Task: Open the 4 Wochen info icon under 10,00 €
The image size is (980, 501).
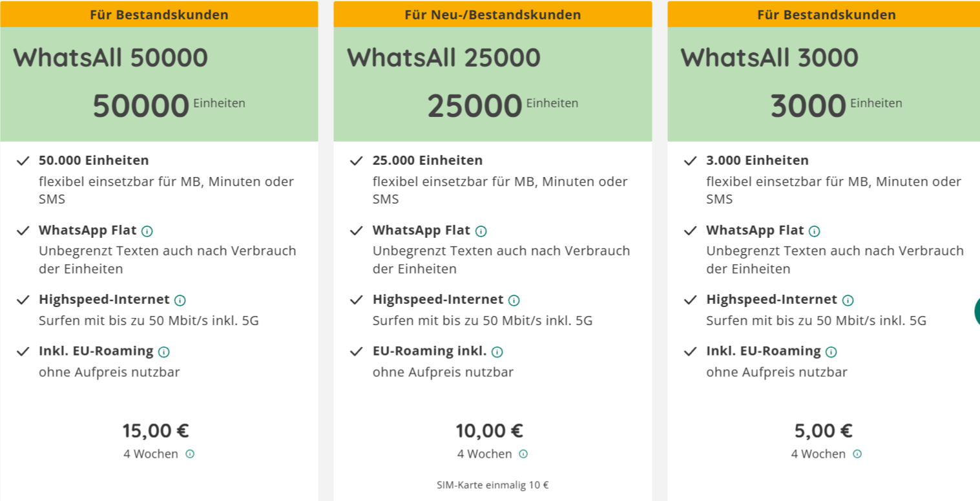Action: point(523,454)
